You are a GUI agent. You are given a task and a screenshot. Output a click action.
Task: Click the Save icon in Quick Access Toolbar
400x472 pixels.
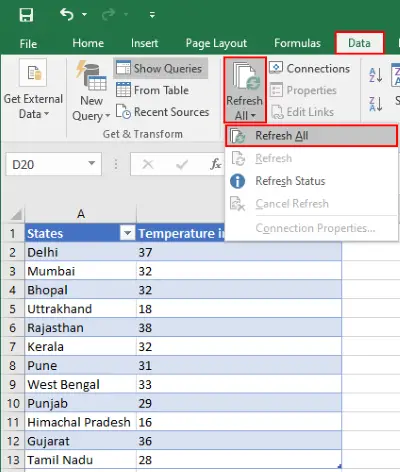(26, 15)
